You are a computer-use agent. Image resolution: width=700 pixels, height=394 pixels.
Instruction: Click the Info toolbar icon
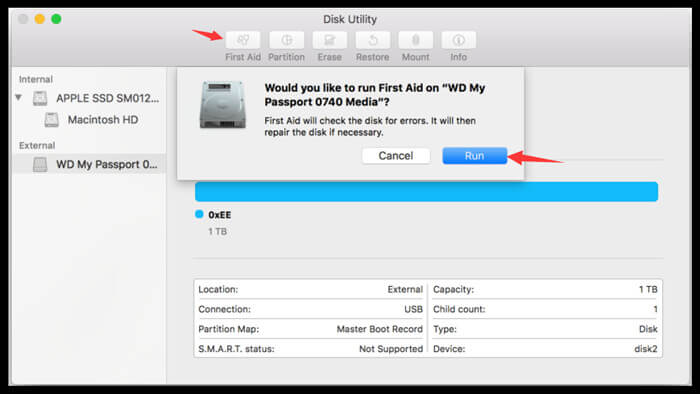click(458, 41)
